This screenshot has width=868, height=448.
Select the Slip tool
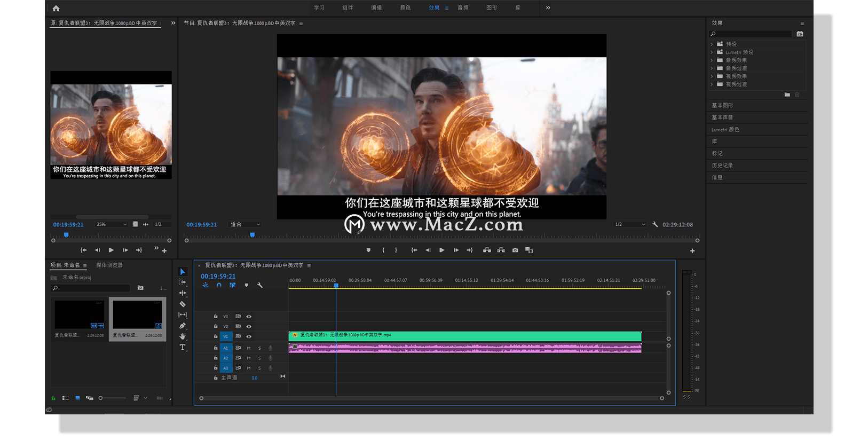pyautogui.click(x=183, y=315)
